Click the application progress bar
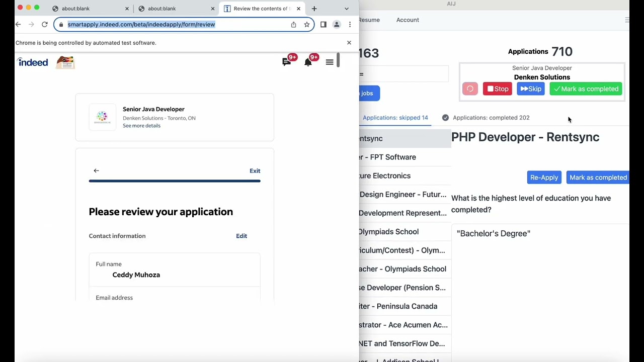 point(175,181)
